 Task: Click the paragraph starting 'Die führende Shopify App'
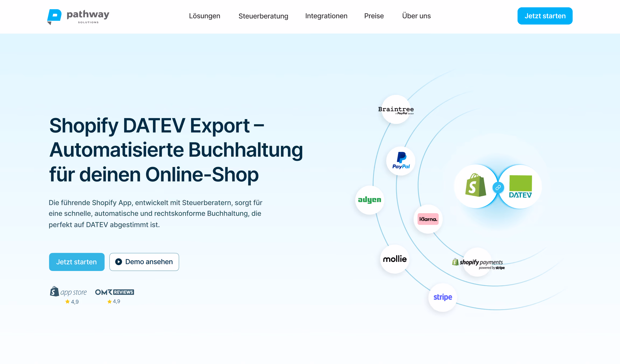click(x=156, y=213)
